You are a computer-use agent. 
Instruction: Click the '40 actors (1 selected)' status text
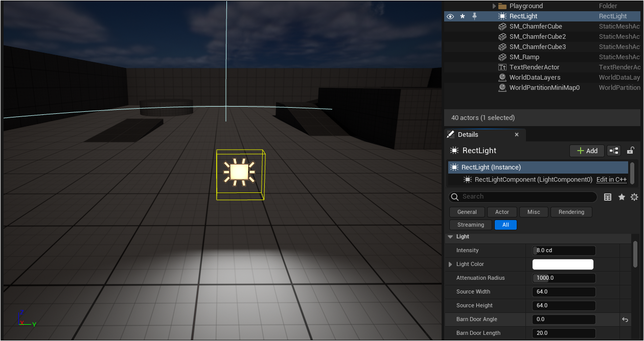(483, 118)
